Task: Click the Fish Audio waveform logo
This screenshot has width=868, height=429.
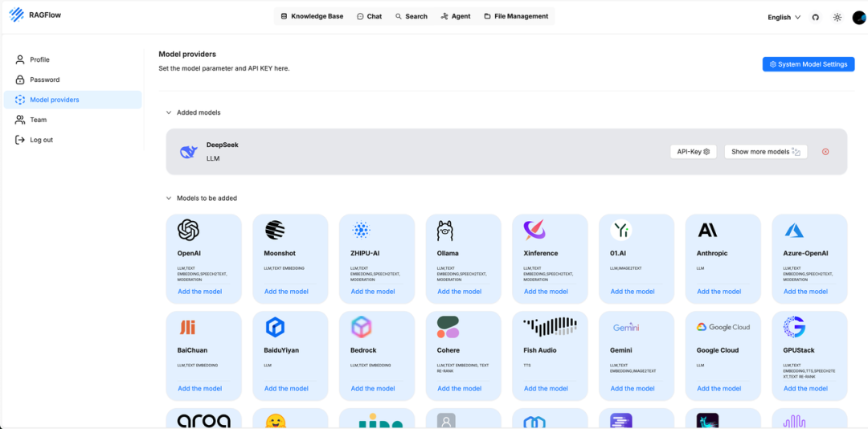Action: [x=551, y=327]
